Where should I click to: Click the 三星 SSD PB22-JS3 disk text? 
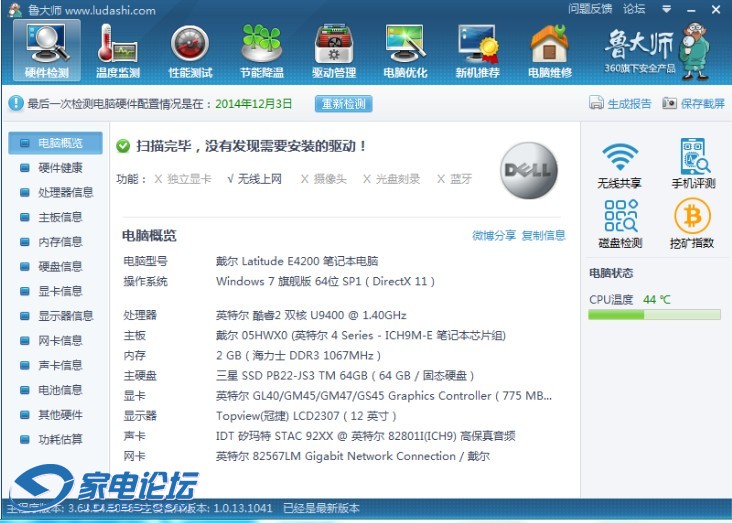pos(345,376)
